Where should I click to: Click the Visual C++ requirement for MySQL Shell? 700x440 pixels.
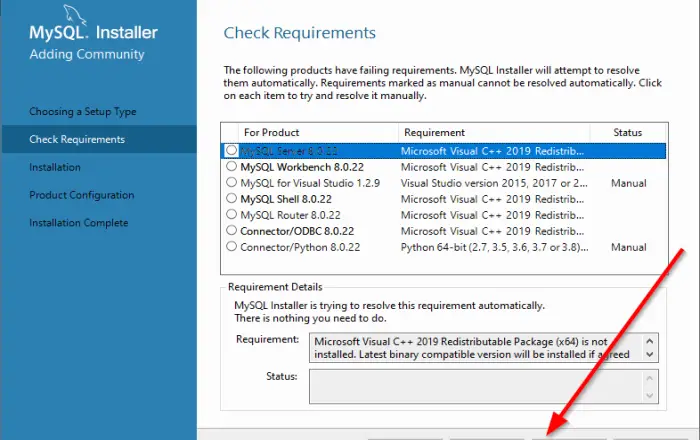pos(492,199)
